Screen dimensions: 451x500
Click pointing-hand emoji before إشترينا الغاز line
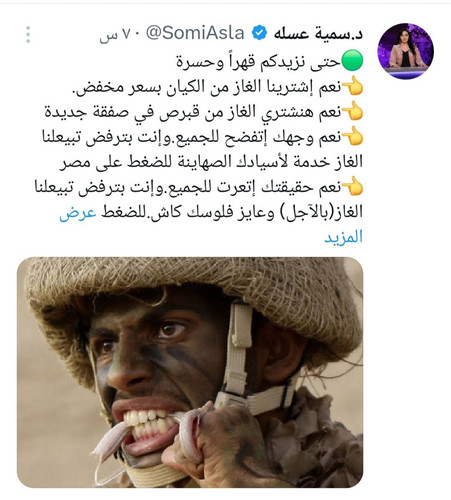[x=352, y=87]
